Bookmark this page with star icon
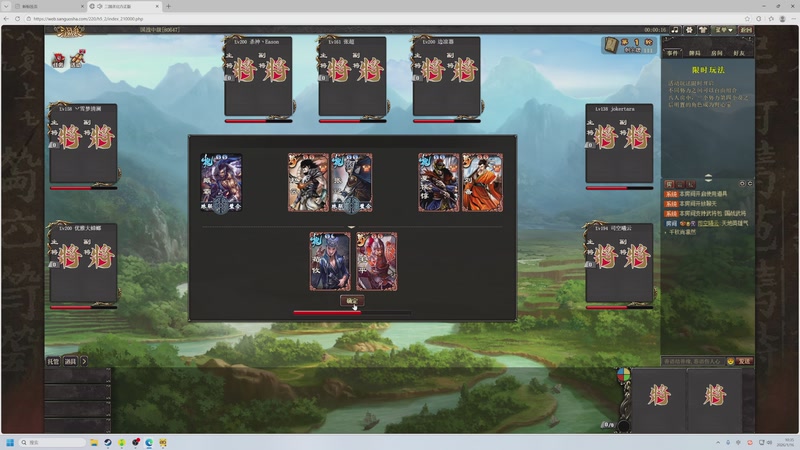This screenshot has width=800, height=450. 747,18
